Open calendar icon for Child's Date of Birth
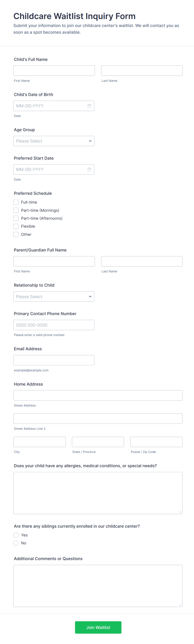This screenshot has height=644, width=194. pyautogui.click(x=89, y=106)
